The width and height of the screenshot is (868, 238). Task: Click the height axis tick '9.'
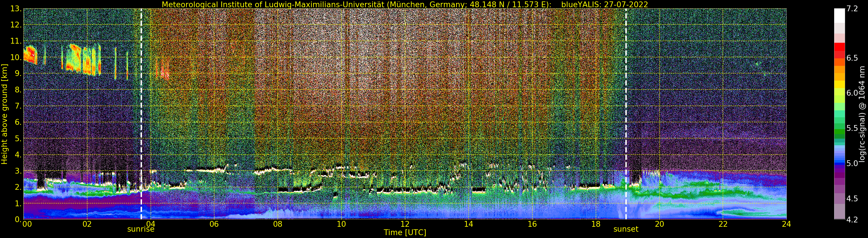[x=18, y=73]
